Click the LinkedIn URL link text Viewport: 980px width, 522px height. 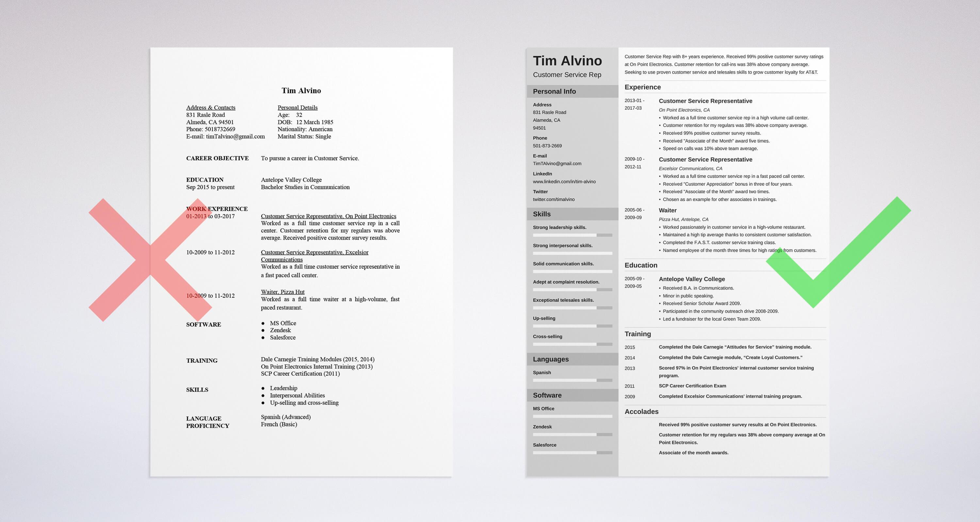pos(564,182)
